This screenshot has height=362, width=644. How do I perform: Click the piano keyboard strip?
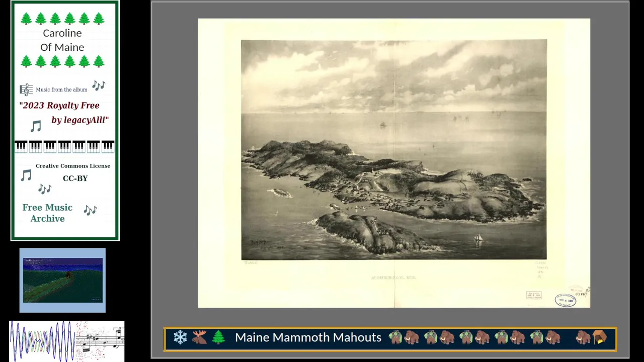tap(64, 147)
